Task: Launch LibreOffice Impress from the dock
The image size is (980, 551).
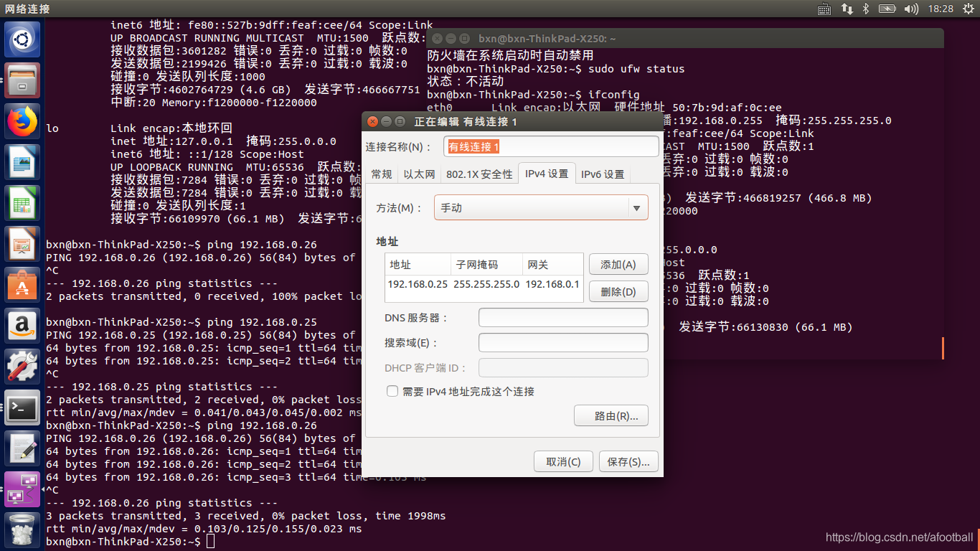Action: coord(22,244)
